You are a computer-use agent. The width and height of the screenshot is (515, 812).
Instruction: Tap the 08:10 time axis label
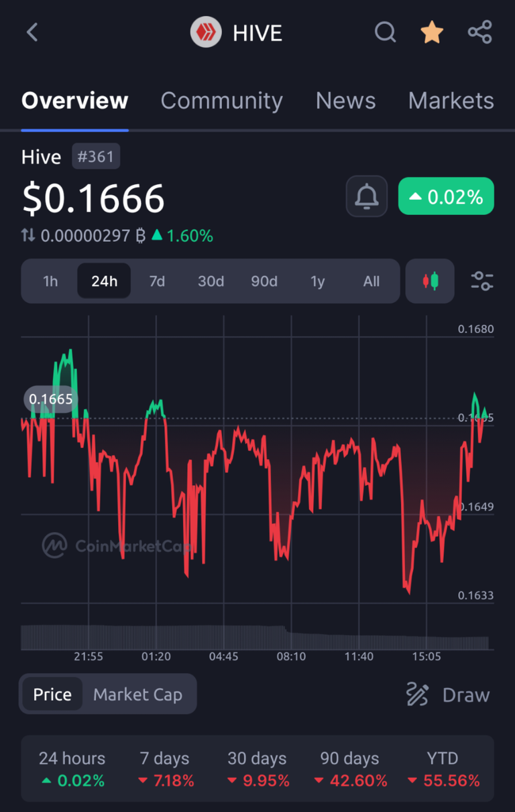[x=291, y=657]
